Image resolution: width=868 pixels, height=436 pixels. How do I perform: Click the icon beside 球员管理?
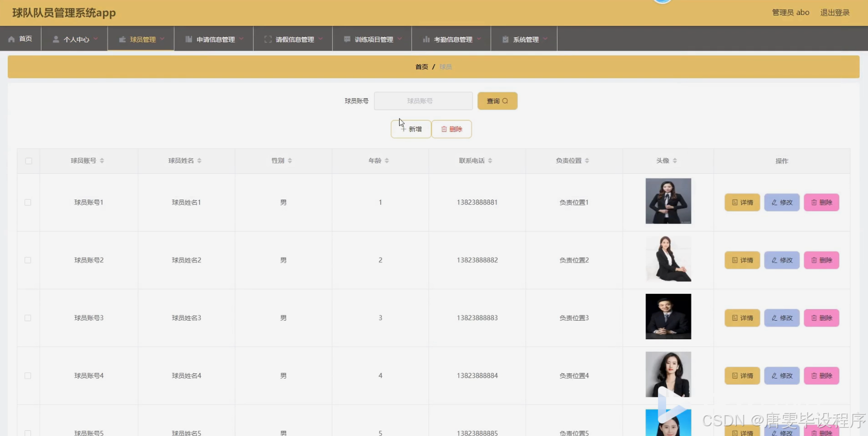pyautogui.click(x=122, y=39)
